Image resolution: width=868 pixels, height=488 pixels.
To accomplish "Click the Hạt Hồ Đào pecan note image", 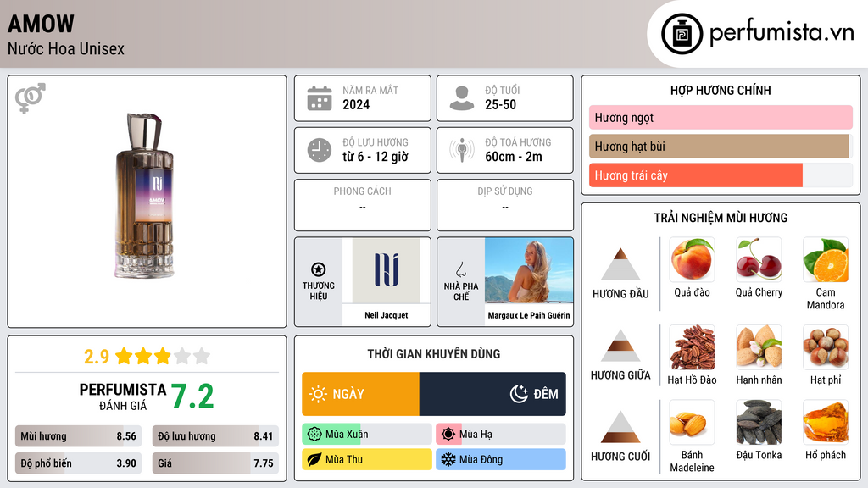I will pyautogui.click(x=692, y=347).
